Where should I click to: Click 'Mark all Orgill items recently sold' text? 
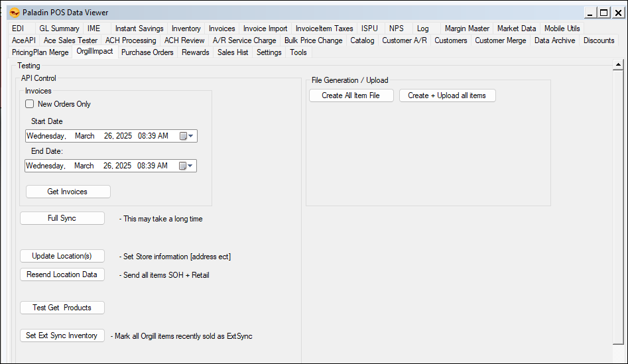point(165,336)
